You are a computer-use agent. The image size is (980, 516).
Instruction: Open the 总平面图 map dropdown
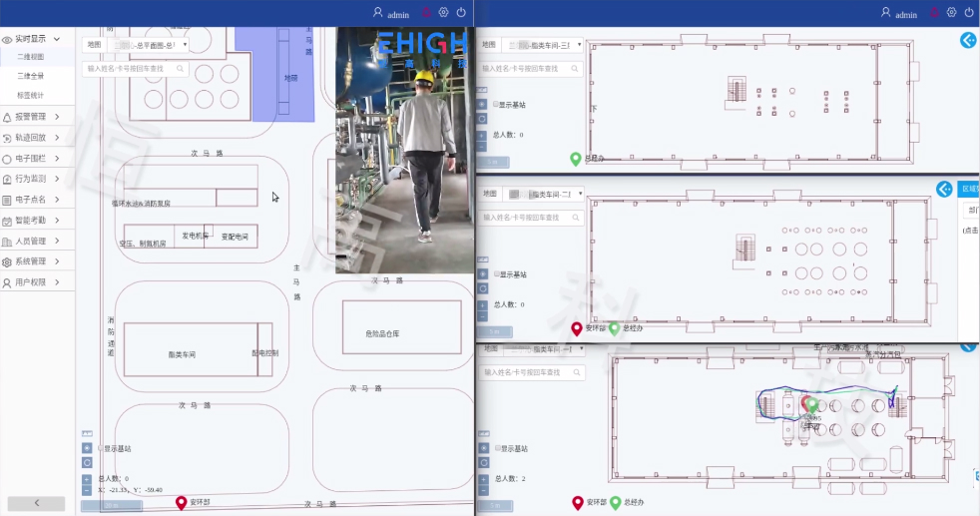(149, 45)
